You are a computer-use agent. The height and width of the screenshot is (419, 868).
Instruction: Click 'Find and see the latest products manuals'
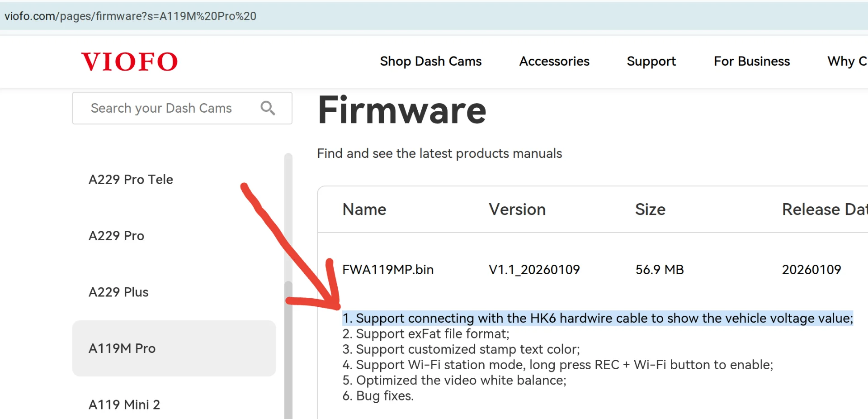coord(439,154)
